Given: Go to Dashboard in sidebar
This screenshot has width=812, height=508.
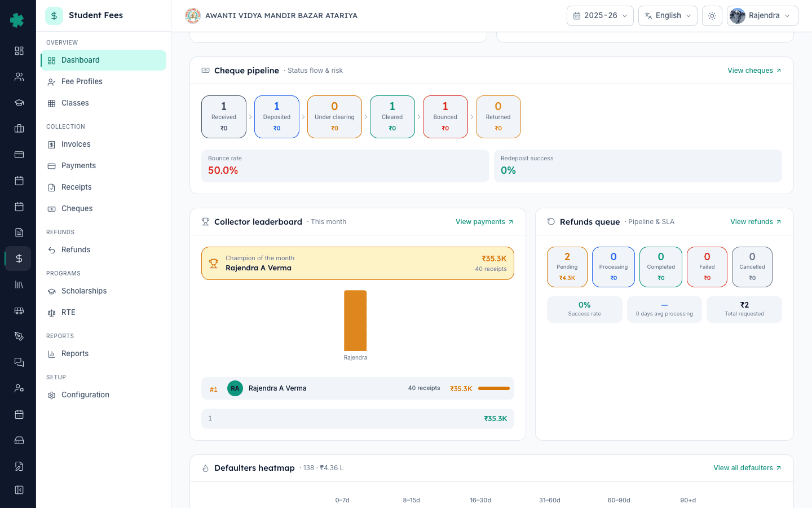Looking at the screenshot, I should (103, 60).
